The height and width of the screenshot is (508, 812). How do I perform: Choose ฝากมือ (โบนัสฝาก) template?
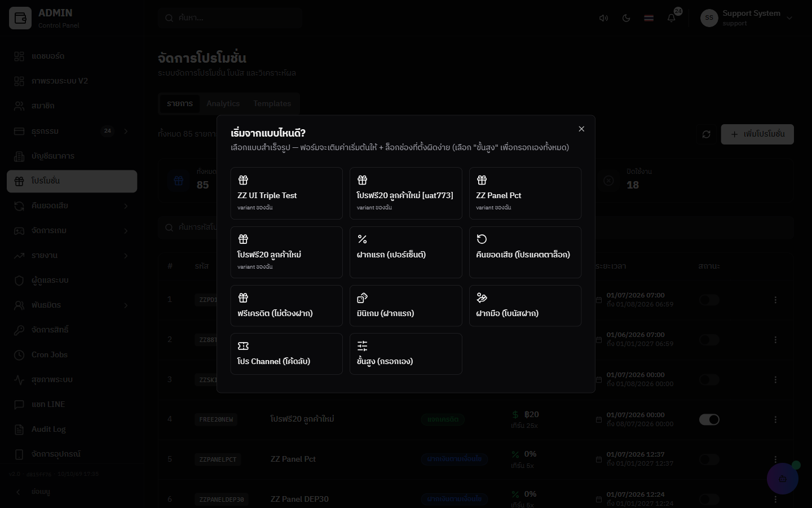click(x=525, y=306)
